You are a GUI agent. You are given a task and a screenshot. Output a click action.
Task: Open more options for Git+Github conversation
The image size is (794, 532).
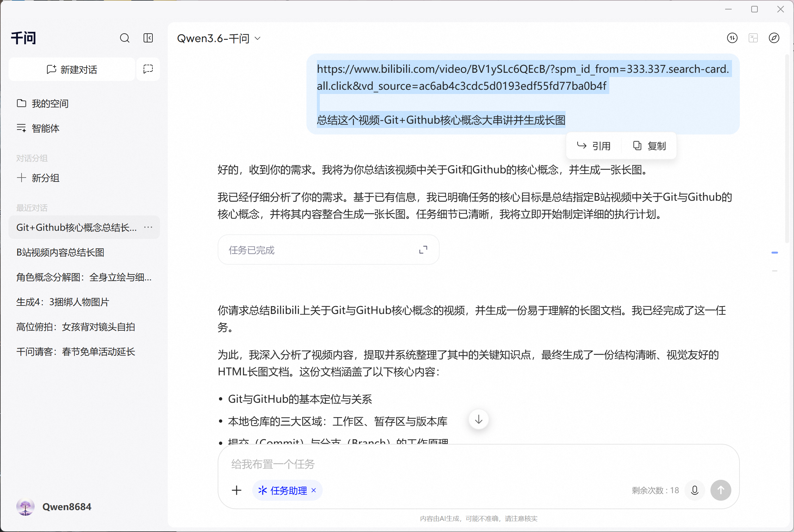(148, 227)
